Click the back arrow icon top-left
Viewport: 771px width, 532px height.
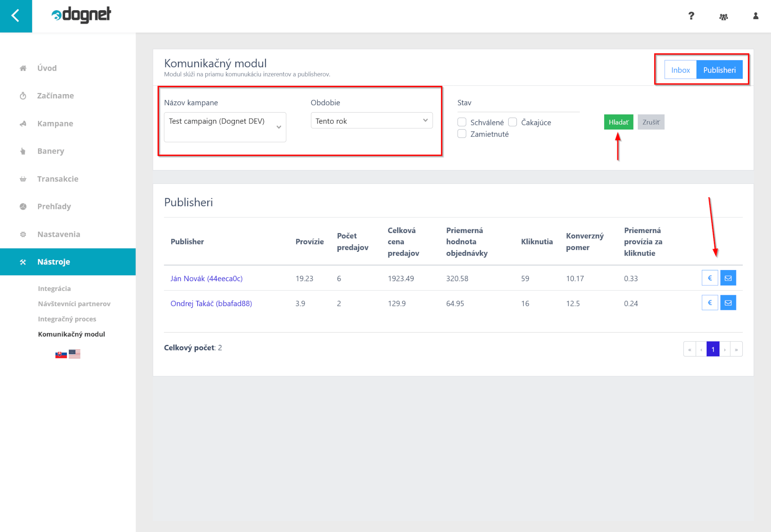click(15, 16)
